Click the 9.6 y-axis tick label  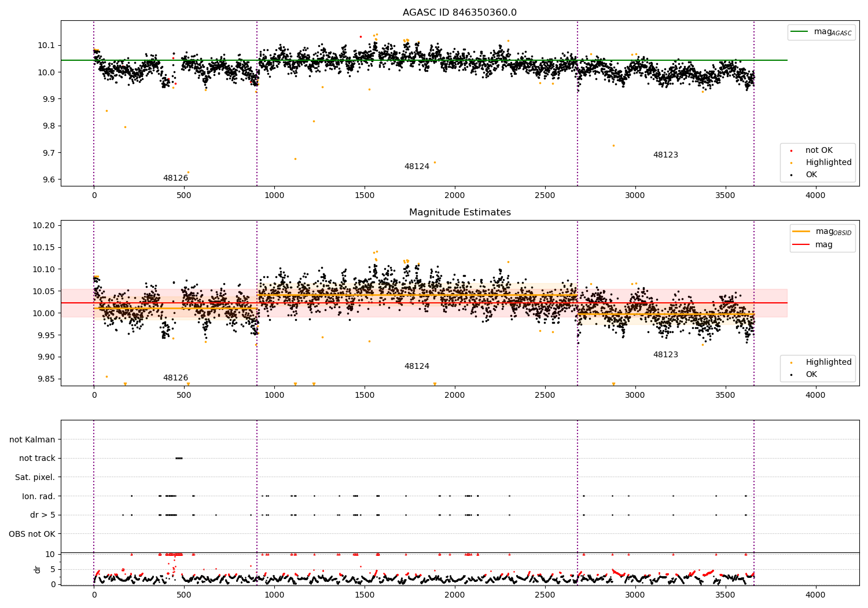pos(48,180)
